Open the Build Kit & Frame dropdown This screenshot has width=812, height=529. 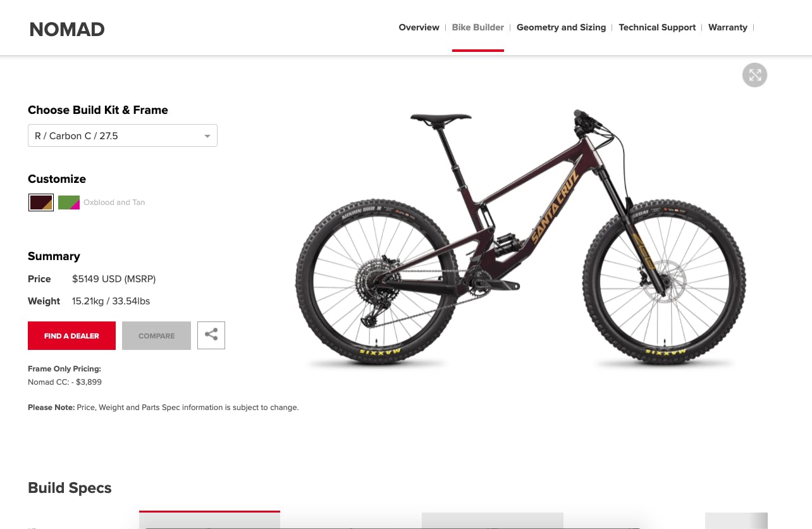click(123, 135)
